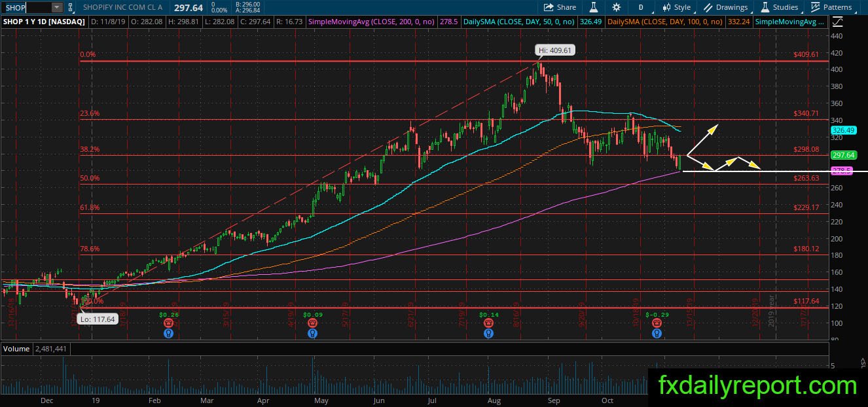This screenshot has height=407, width=868.
Task: Open the Patterns menu
Action: (x=831, y=7)
